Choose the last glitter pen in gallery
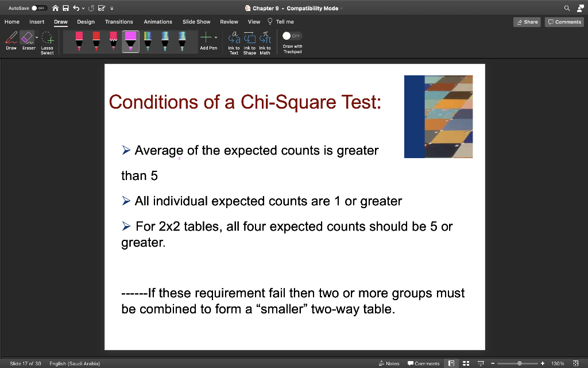588x368 pixels. coord(182,41)
